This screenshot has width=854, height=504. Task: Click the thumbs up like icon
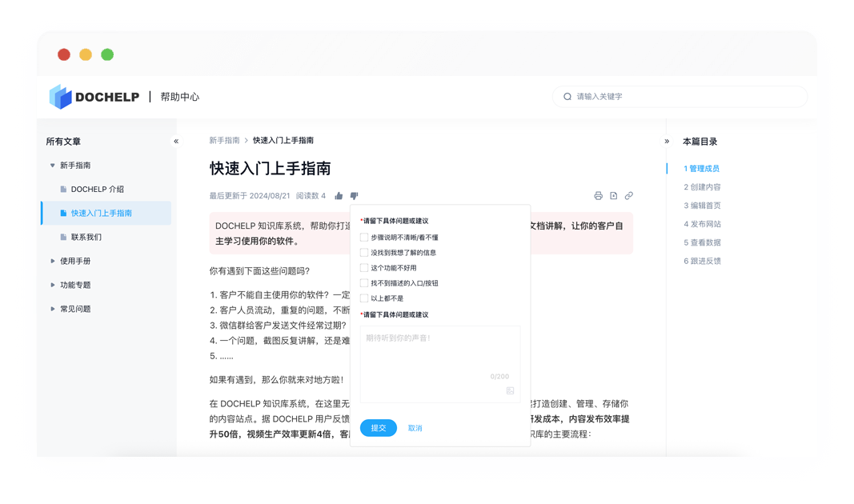(339, 196)
